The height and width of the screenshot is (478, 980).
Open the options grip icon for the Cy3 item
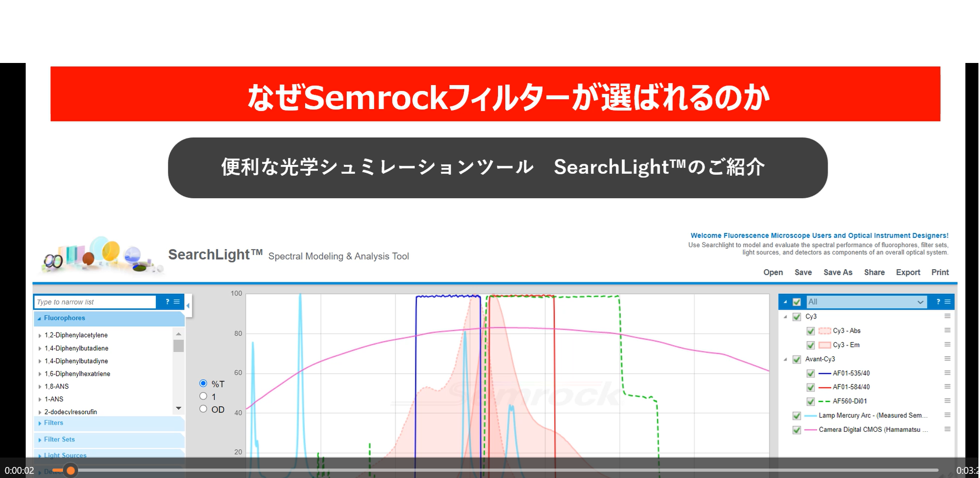pyautogui.click(x=947, y=316)
